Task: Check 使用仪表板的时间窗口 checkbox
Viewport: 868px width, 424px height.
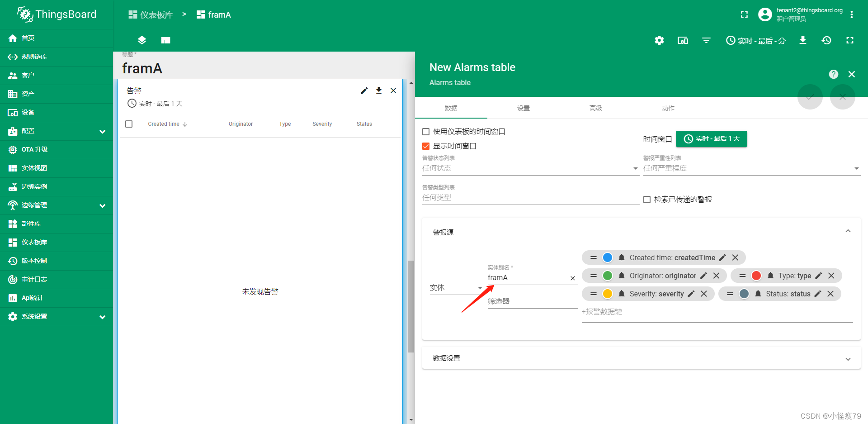Action: click(x=426, y=132)
